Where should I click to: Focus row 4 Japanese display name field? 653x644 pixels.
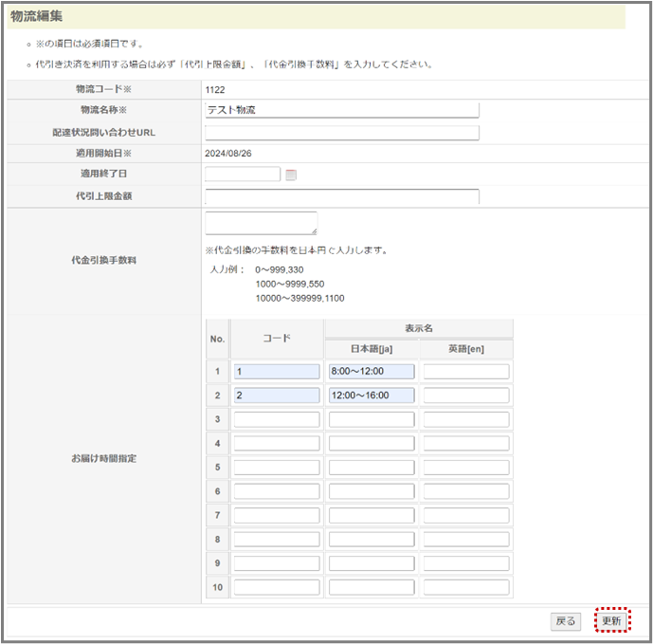372,443
